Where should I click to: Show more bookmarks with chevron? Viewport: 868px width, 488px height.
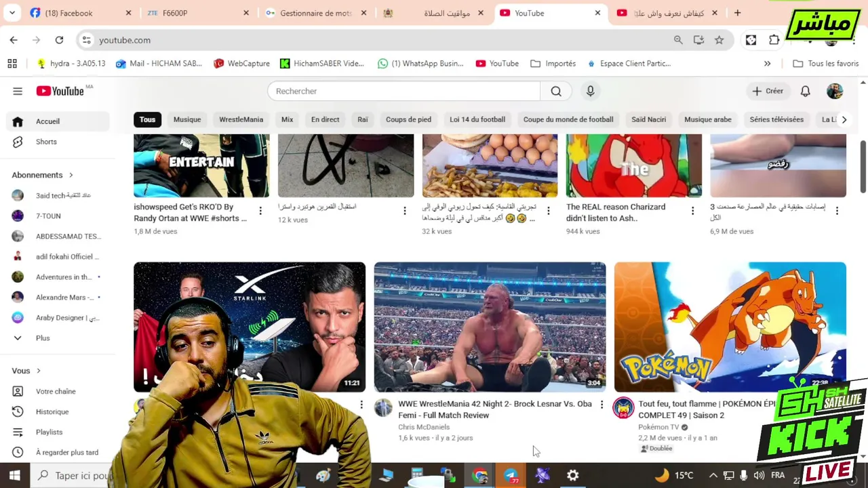767,63
